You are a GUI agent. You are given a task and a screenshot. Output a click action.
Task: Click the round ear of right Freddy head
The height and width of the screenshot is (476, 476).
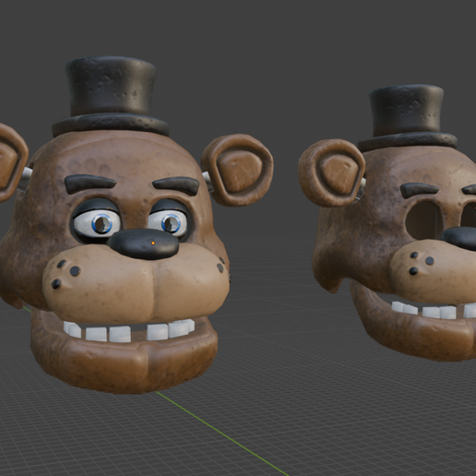331,173
